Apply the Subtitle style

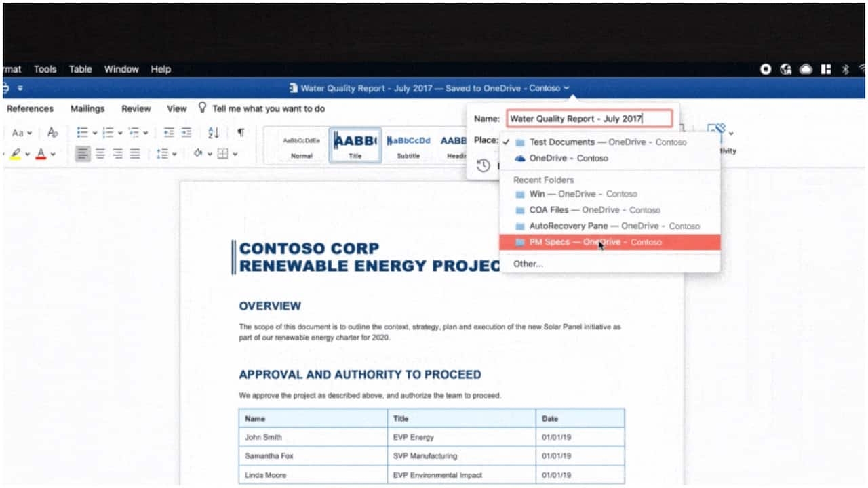point(408,145)
